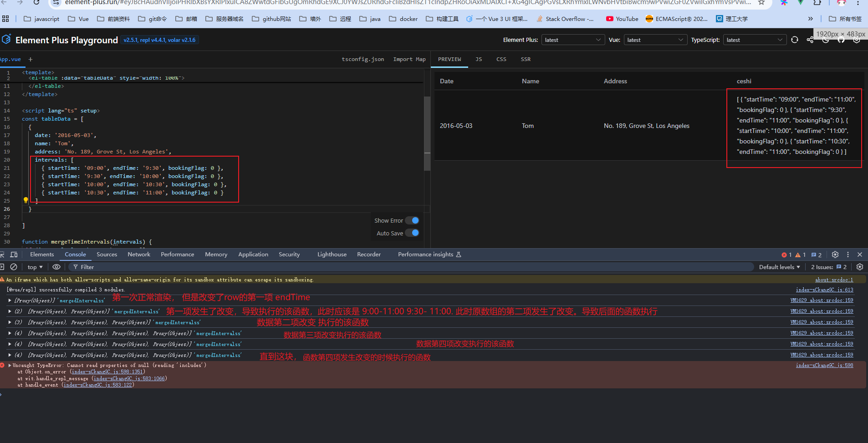Viewport: 868px width, 443px height.
Task: Select the App.vue file tab
Action: point(10,59)
